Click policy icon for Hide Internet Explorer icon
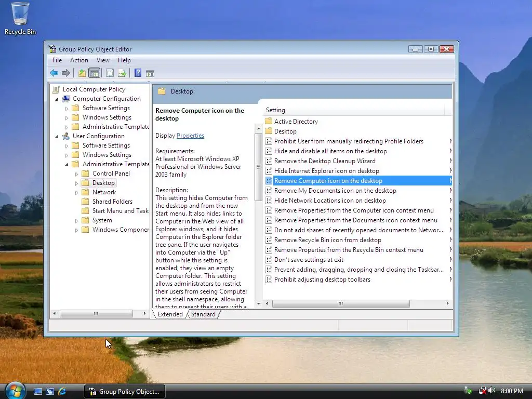The width and height of the screenshot is (532, 399). click(269, 170)
